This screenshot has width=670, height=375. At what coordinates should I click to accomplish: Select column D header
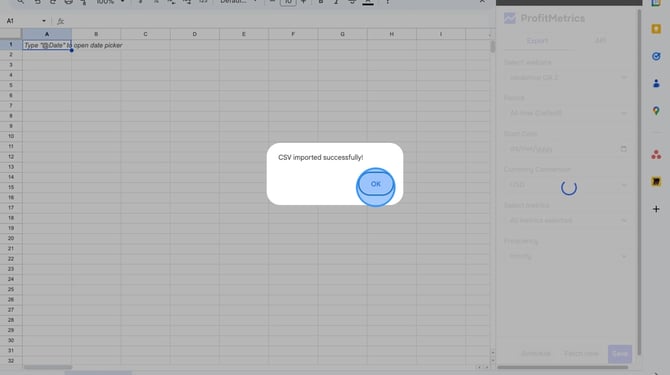194,34
